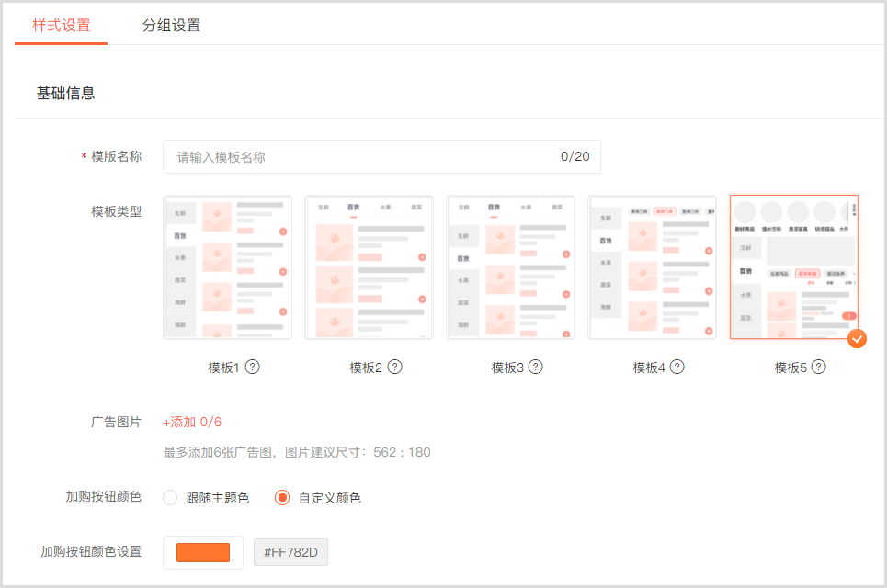This screenshot has width=887, height=588.
Task: Click the orange selected checkmark badge
Action: (857, 339)
